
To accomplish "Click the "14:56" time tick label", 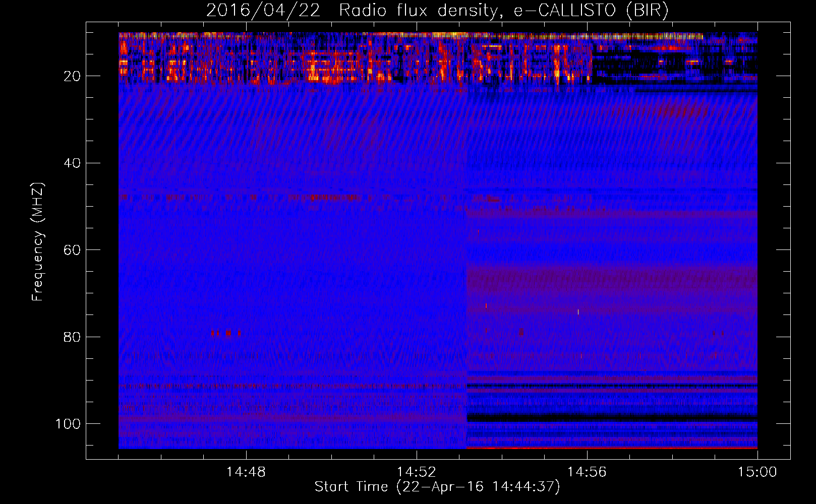I will (587, 472).
